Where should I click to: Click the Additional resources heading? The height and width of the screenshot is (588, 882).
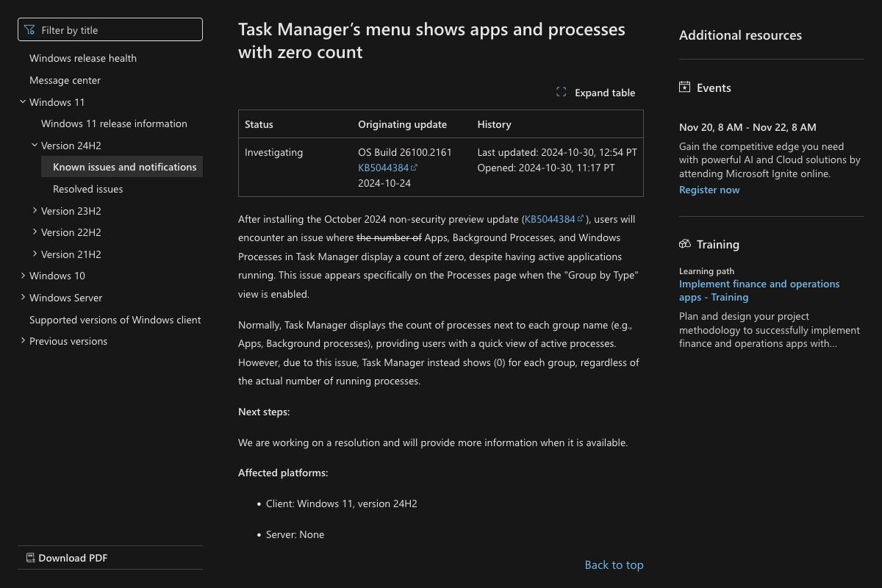740,35
